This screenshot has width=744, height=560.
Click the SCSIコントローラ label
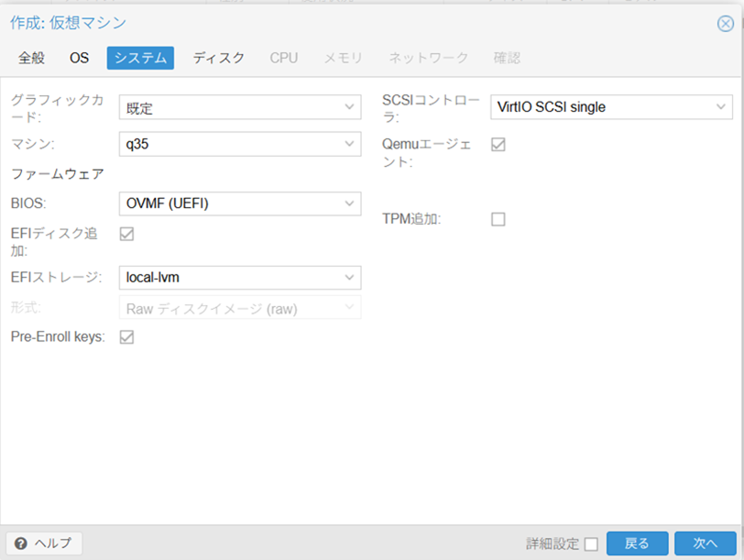(x=431, y=108)
